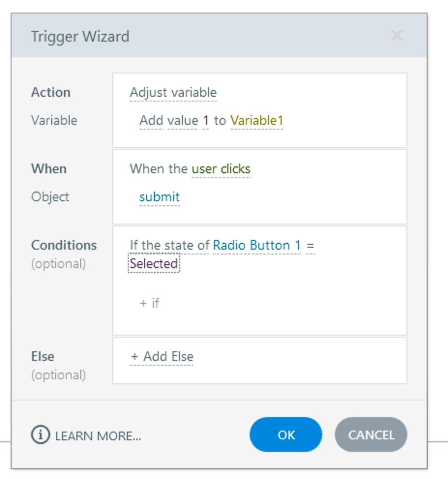Change the 'Add' operator in the Action row
This screenshot has height=479, width=448.
pos(151,120)
